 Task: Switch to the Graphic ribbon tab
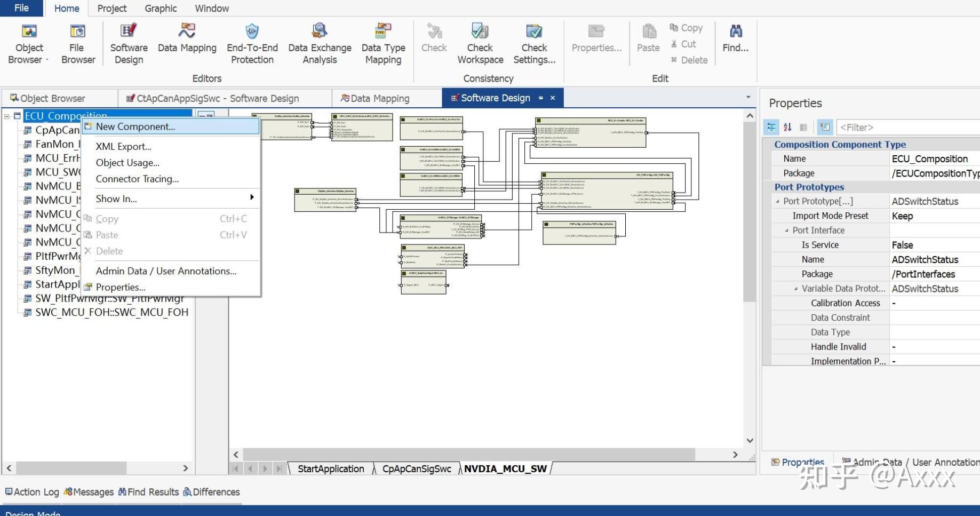161,9
